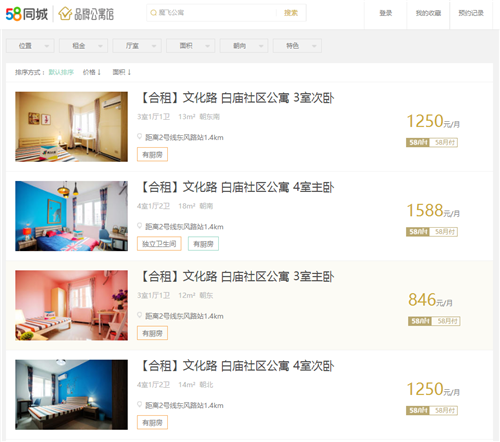The height and width of the screenshot is (442, 500).
Task: Click the magnifier icon in search box
Action: point(153,13)
